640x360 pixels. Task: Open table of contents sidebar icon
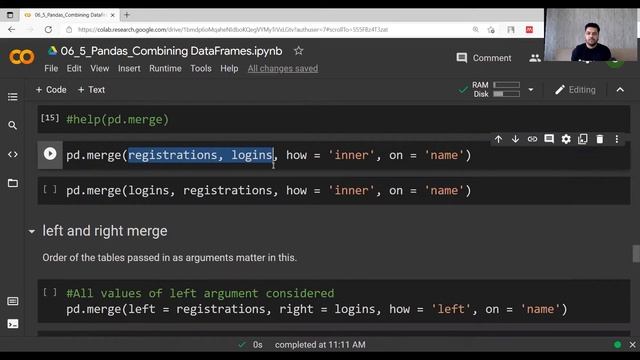pos(13,97)
